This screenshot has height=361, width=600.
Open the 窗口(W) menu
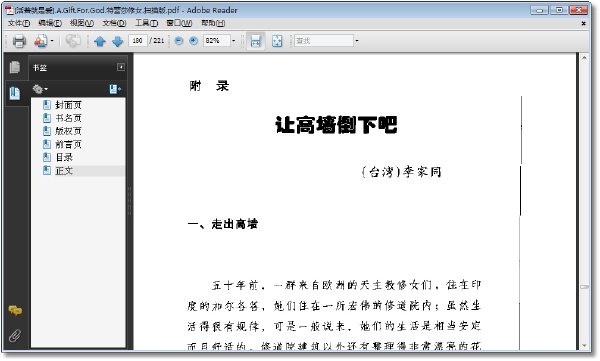click(179, 23)
